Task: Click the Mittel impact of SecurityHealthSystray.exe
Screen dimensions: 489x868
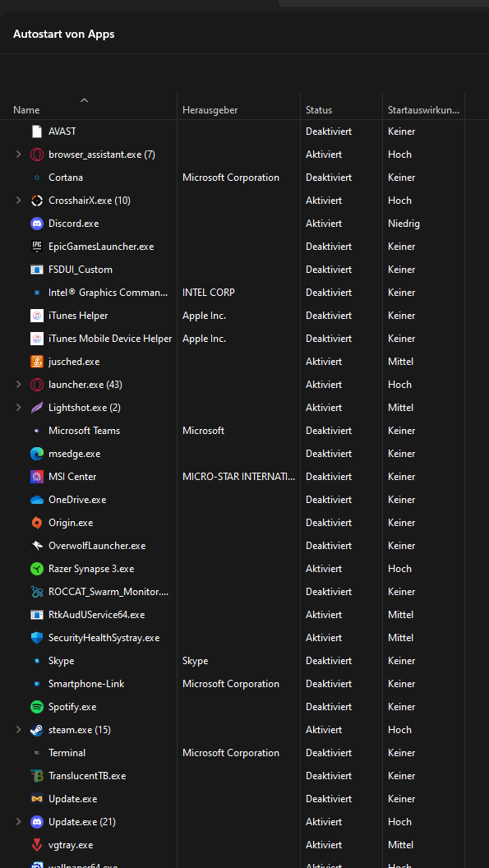Action: coord(401,638)
